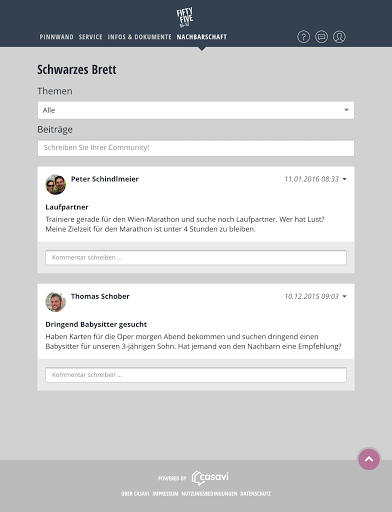Expand options arrow on Babysitter post

pyautogui.click(x=345, y=296)
